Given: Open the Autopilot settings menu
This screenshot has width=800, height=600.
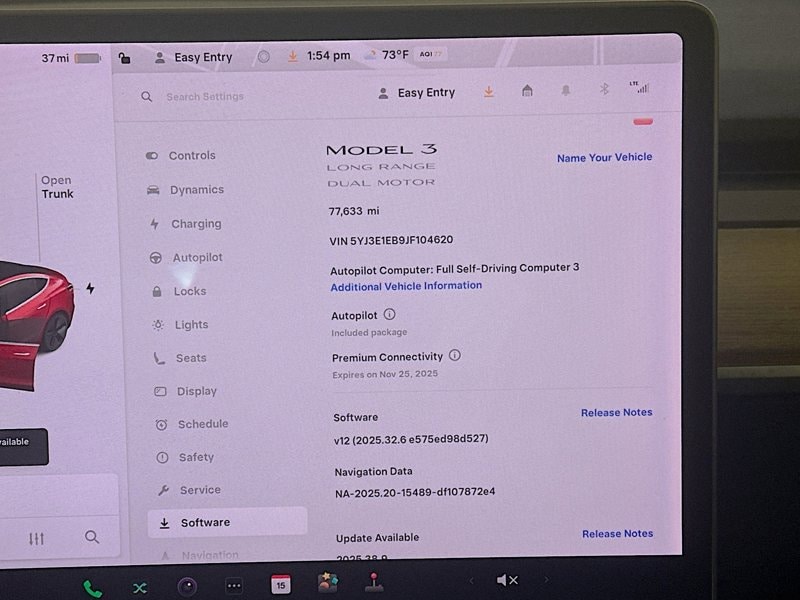Looking at the screenshot, I should pos(196,258).
